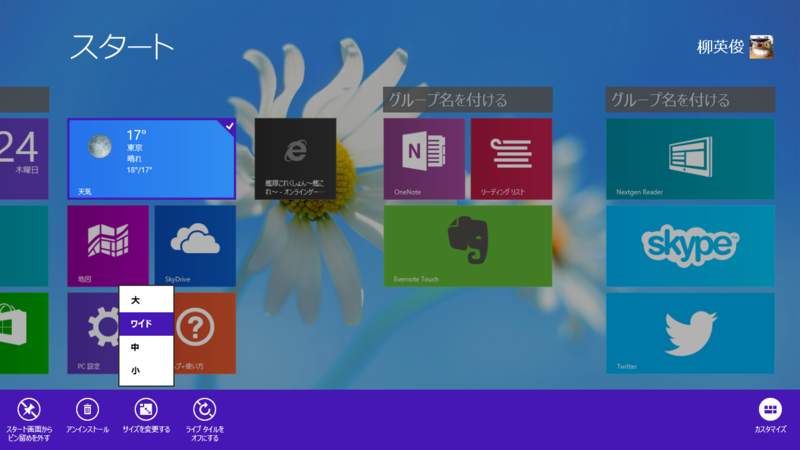Image resolution: width=800 pixels, height=450 pixels.
Task: Open the Evernote Touch tile
Action: 468,246
